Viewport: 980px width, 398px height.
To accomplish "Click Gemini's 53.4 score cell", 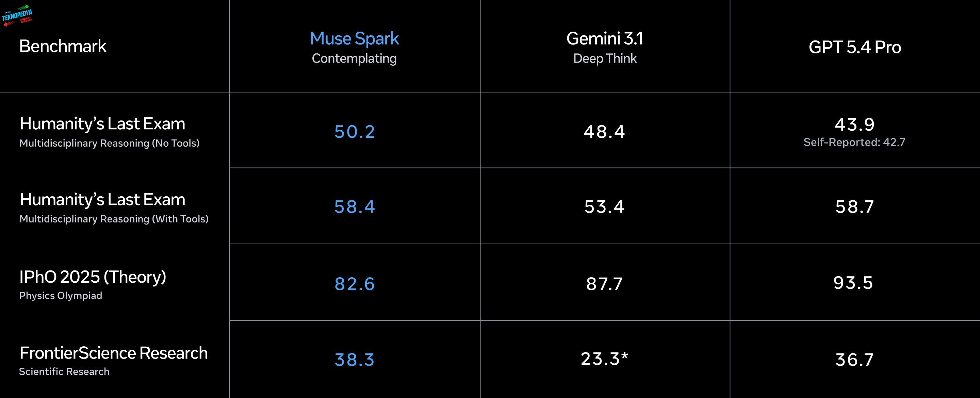I will tap(605, 206).
